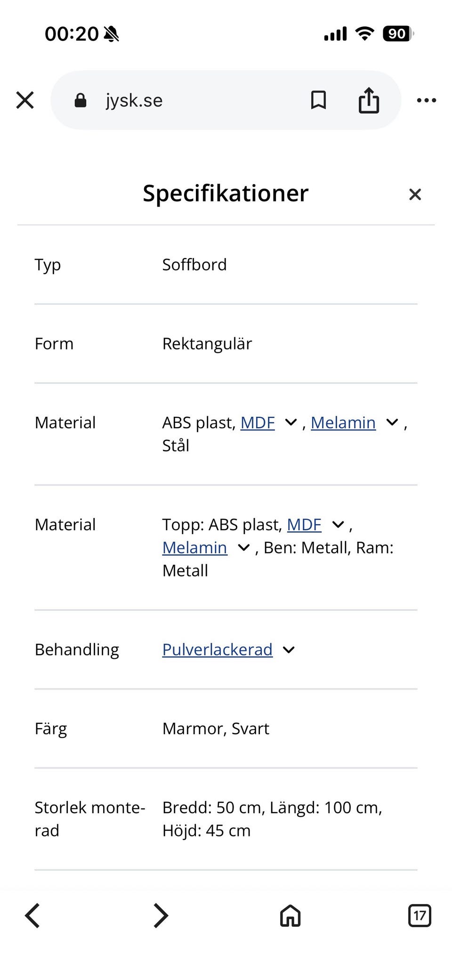Open the tabs overview showing 17

[419, 916]
